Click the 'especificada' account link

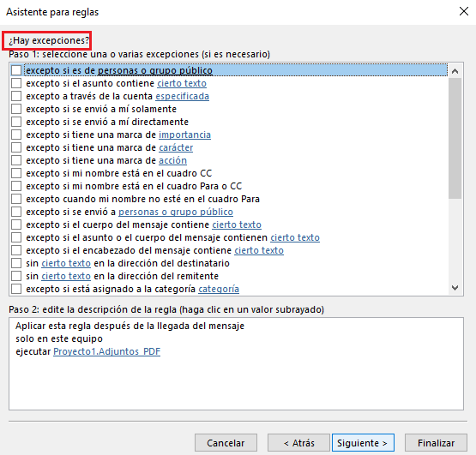coord(182,96)
